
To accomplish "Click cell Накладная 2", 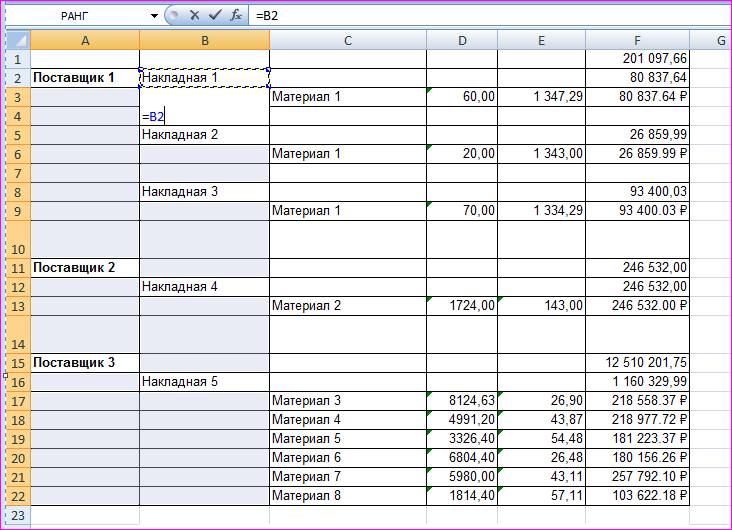I will [204, 135].
